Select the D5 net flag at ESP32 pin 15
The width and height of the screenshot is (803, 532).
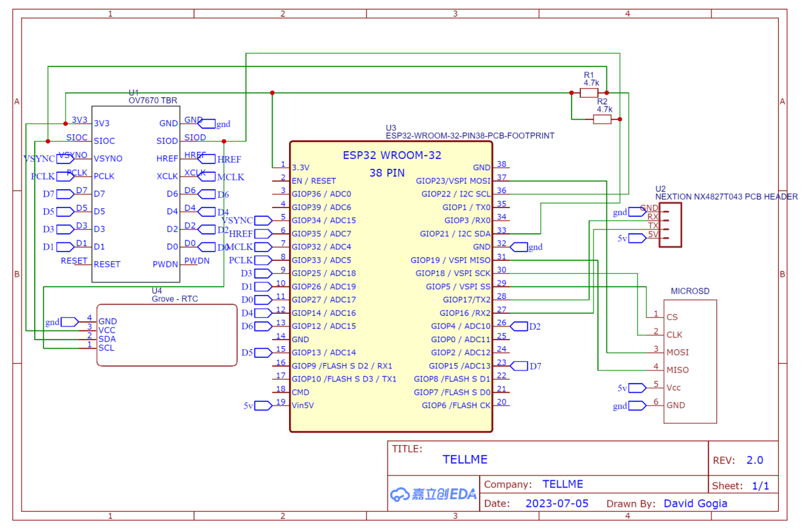[264, 353]
